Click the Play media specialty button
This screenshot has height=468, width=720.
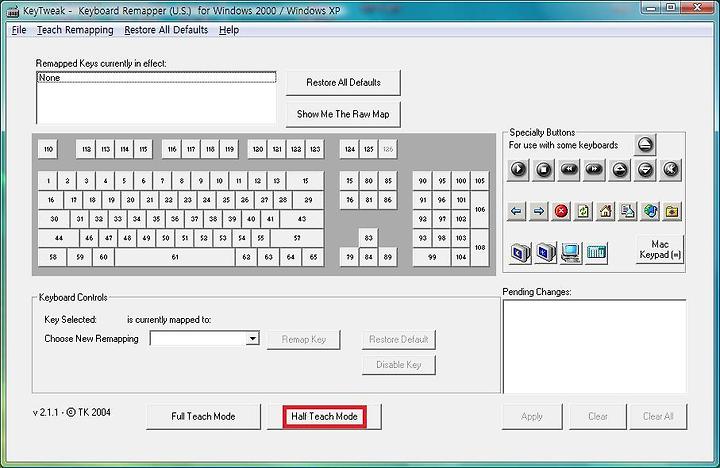tap(518, 169)
